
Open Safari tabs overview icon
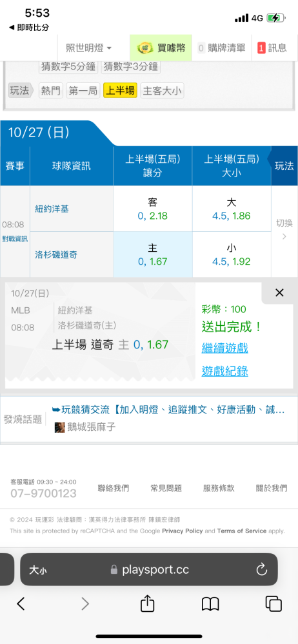[x=273, y=603]
